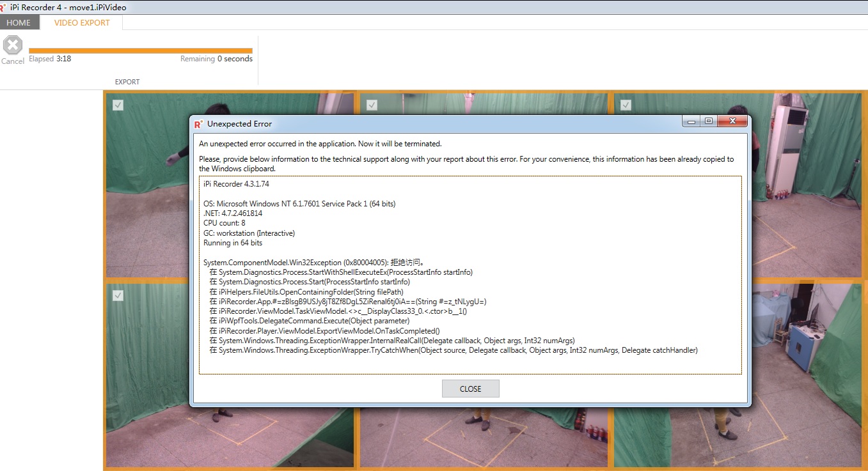
Task: Minimize the Unexpected Error dialog
Action: (x=691, y=121)
